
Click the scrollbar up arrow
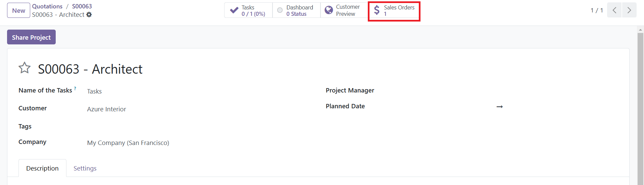tap(640, 30)
